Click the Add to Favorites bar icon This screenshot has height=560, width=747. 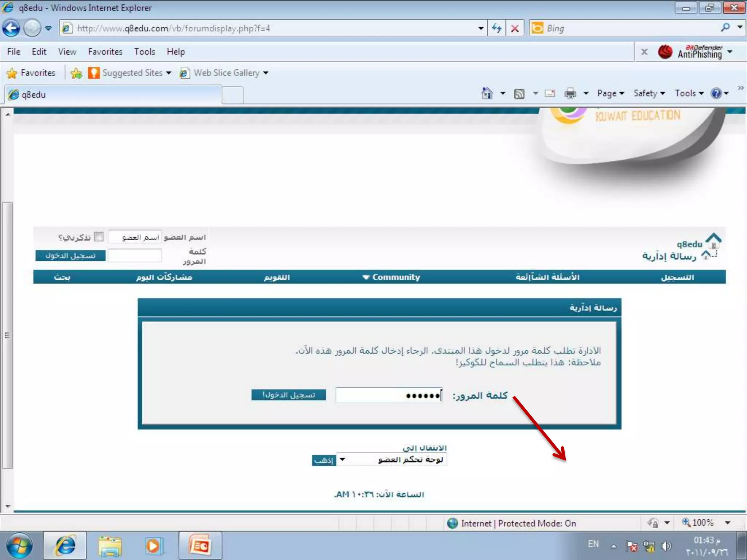click(76, 73)
